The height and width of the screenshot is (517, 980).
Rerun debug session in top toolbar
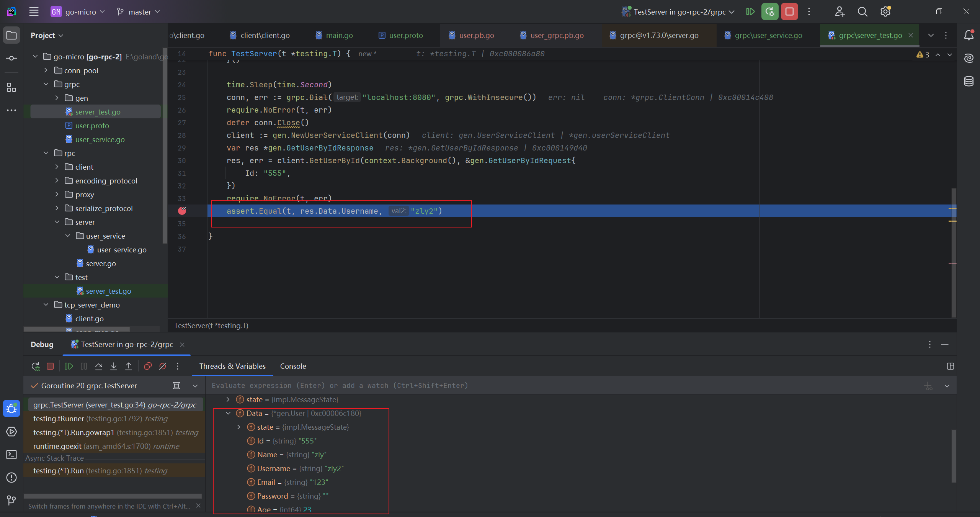[x=770, y=12]
